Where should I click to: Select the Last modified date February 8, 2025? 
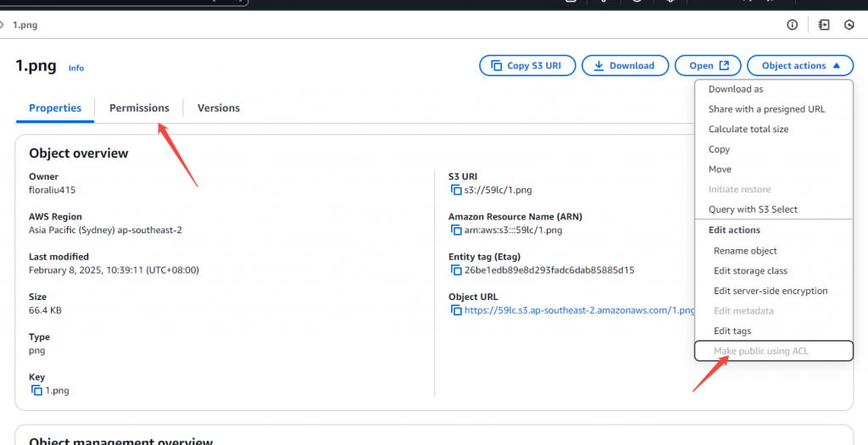pos(114,270)
